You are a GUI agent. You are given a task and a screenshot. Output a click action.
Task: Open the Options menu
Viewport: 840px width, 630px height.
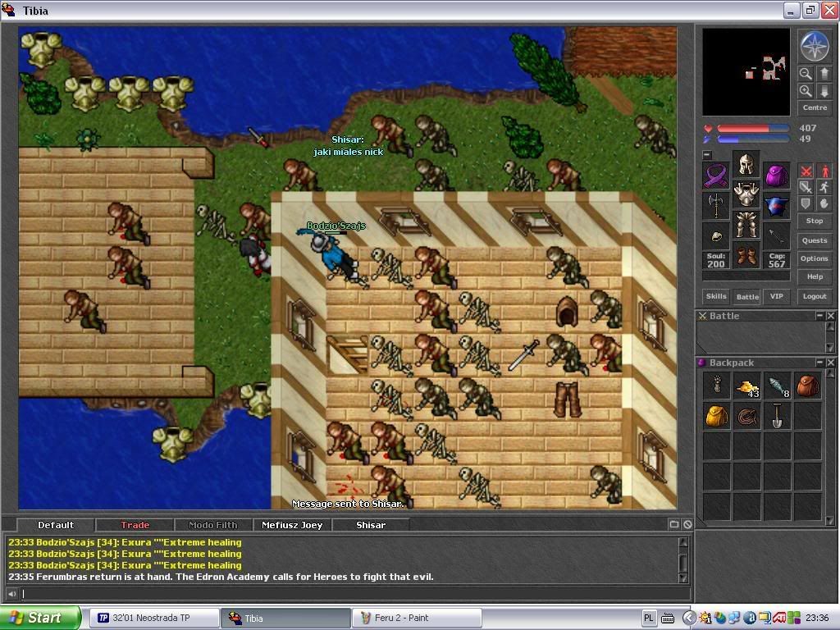(x=815, y=258)
